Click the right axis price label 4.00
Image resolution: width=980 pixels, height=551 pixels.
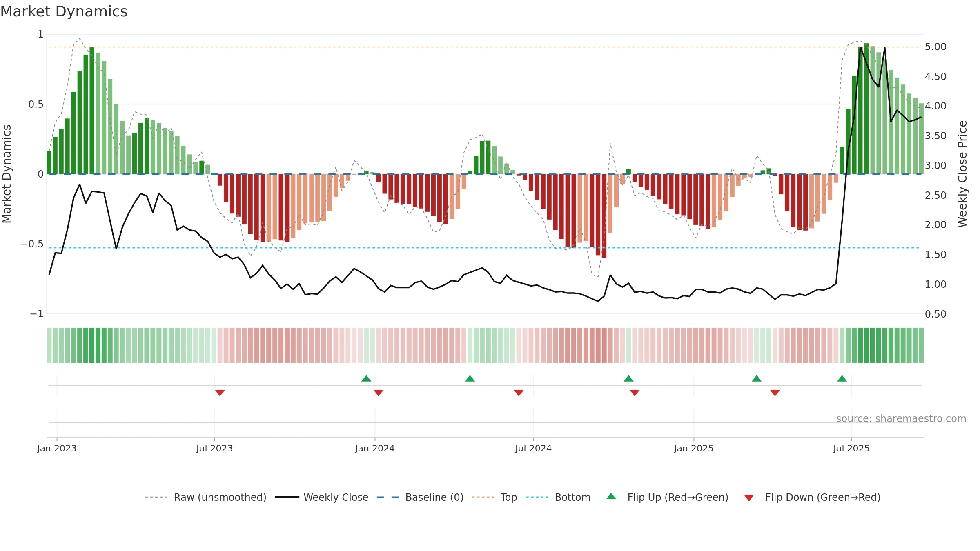935,106
